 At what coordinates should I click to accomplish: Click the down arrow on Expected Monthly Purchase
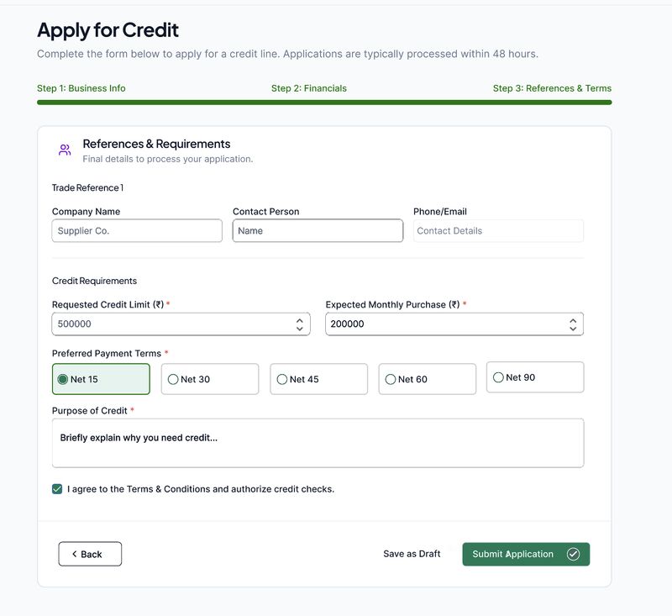[571, 328]
